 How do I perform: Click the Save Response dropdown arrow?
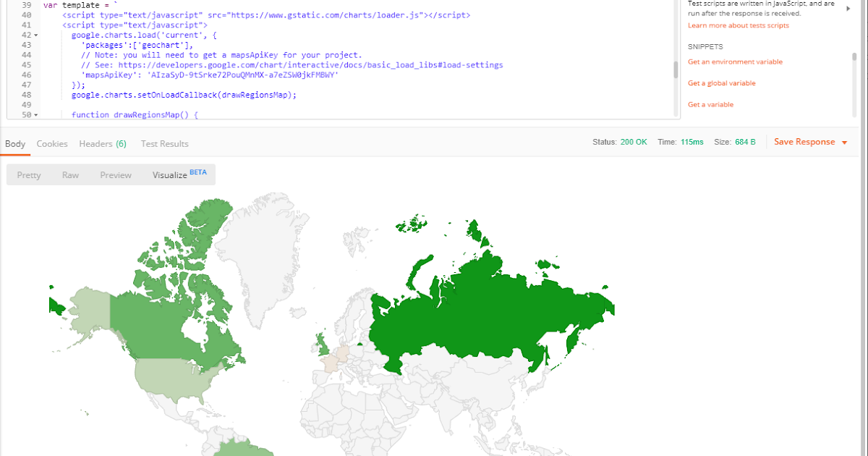pos(844,143)
